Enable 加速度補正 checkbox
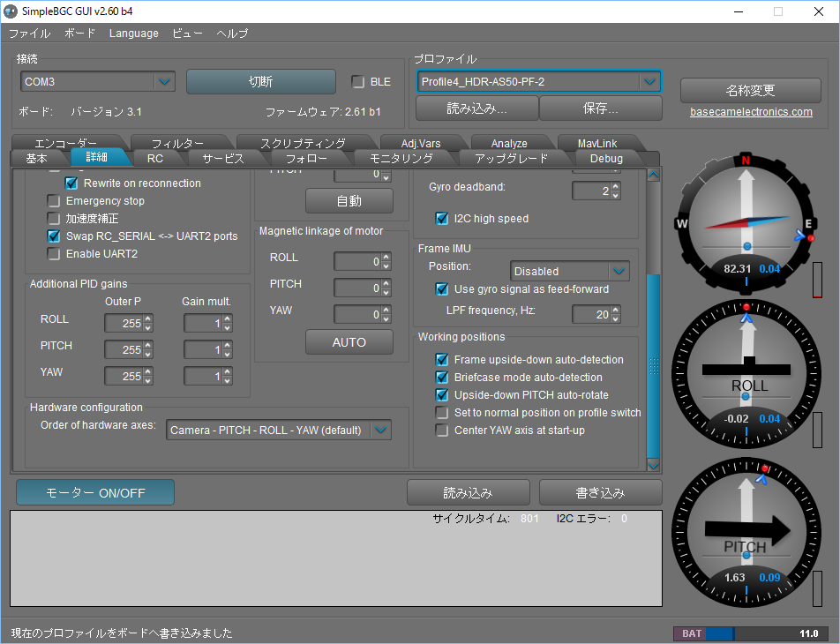The height and width of the screenshot is (644, 840). tap(54, 219)
